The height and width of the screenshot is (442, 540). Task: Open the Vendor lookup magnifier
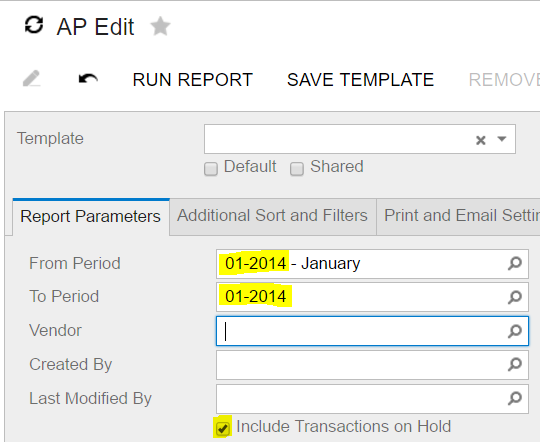pyautogui.click(x=515, y=331)
